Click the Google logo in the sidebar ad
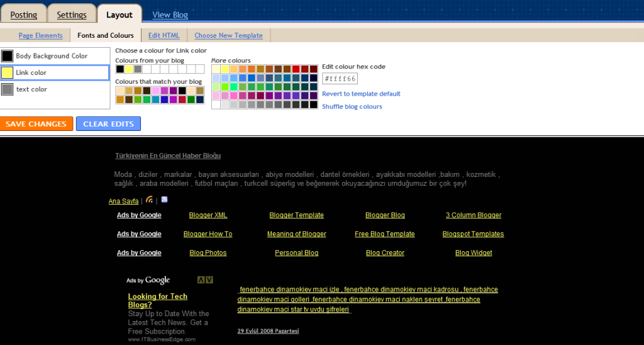 tap(157, 280)
